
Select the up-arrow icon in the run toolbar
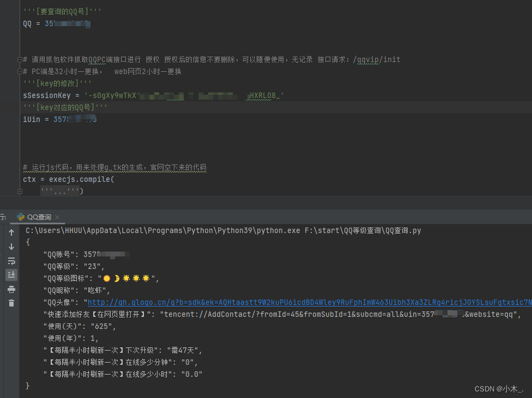[x=11, y=232]
